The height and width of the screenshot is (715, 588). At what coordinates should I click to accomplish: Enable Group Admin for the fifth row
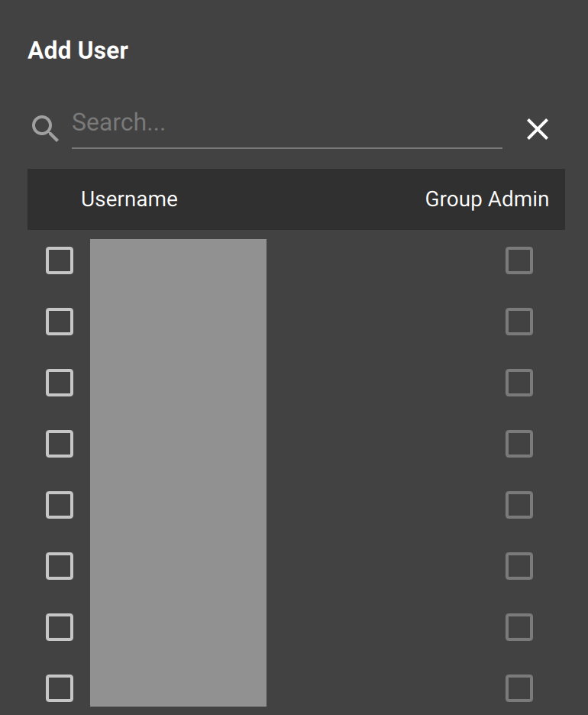[519, 505]
